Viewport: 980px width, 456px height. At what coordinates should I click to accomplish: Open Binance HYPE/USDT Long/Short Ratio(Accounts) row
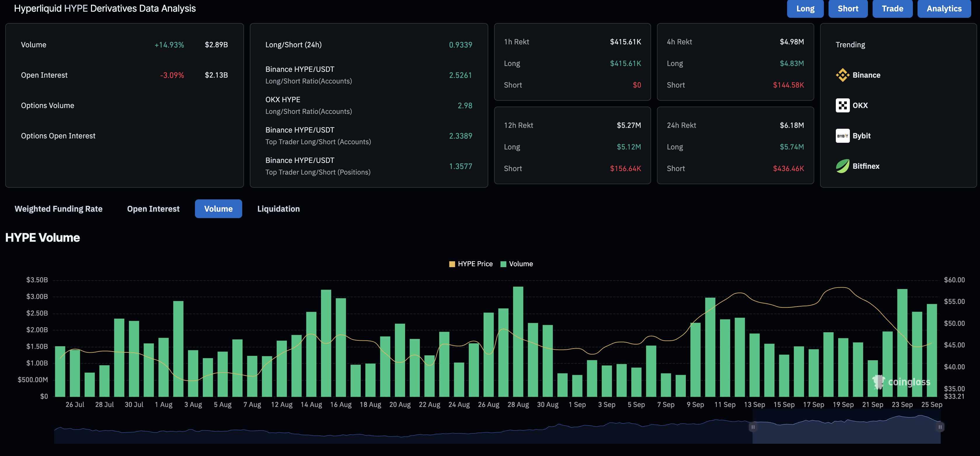pos(308,75)
